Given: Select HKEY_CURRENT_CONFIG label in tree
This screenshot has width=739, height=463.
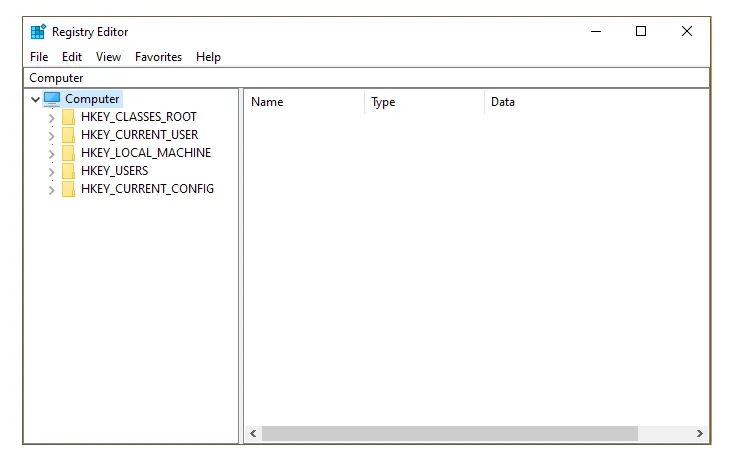Looking at the screenshot, I should coord(148,189).
